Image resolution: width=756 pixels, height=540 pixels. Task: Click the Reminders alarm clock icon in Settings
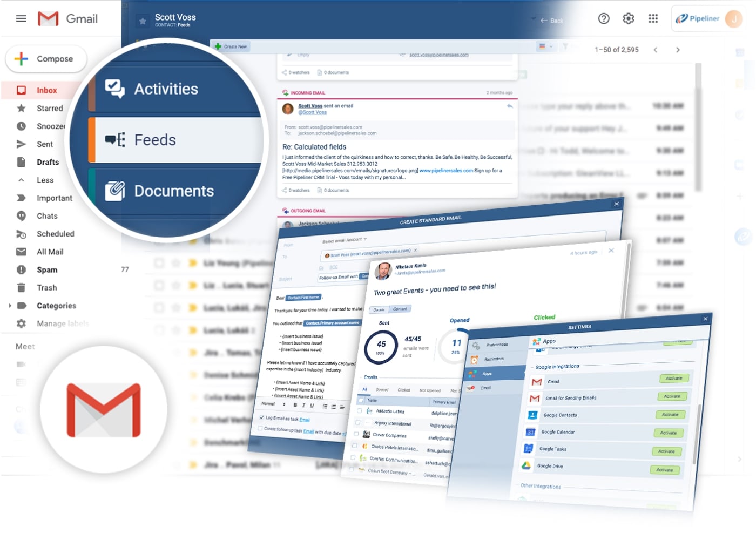coord(474,359)
